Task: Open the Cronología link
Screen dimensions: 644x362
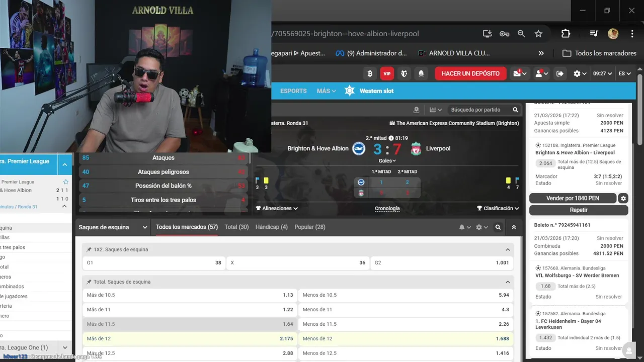Action: [x=387, y=208]
